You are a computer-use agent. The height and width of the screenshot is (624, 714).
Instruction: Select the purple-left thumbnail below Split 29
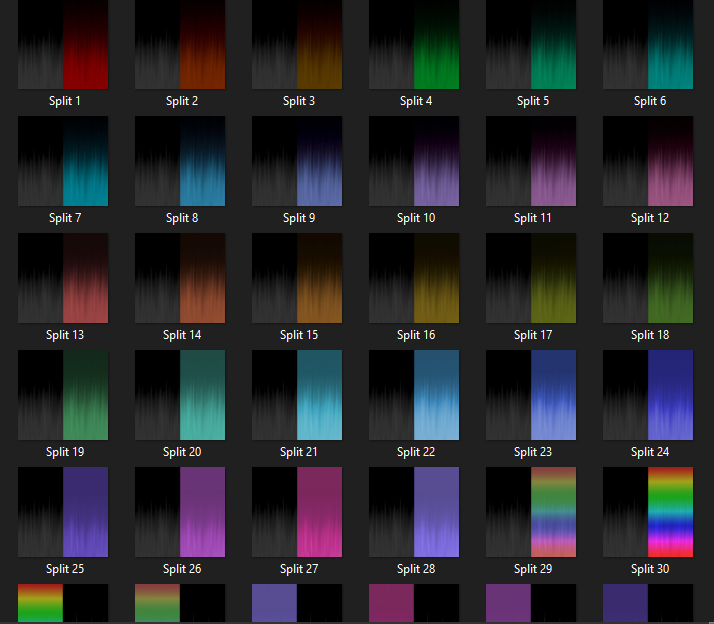(531, 603)
